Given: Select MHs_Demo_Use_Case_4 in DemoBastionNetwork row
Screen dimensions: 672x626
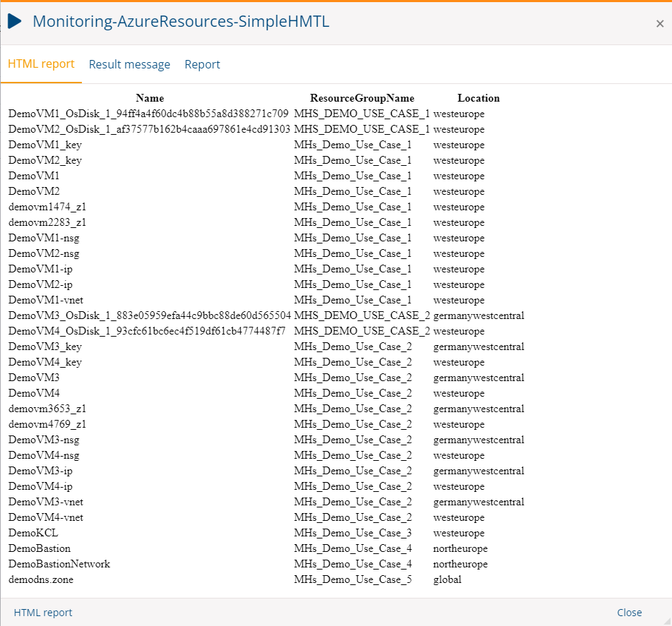Looking at the screenshot, I should tap(353, 564).
